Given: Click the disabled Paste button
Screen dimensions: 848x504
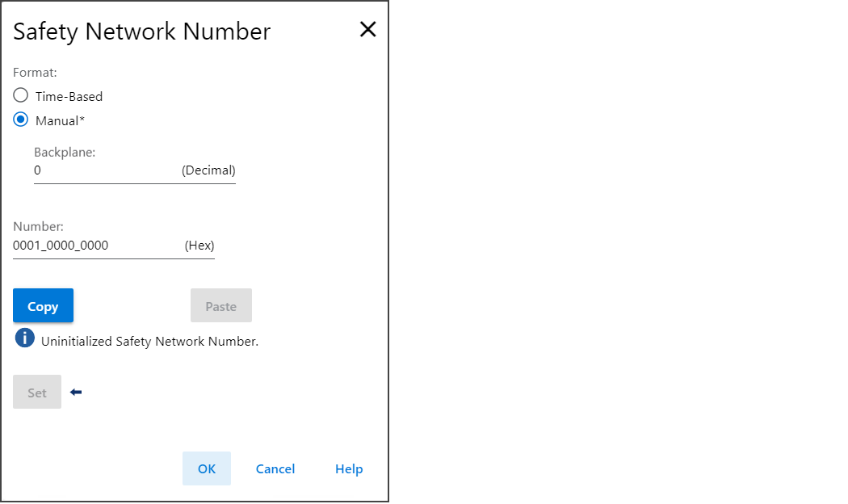Looking at the screenshot, I should [221, 305].
